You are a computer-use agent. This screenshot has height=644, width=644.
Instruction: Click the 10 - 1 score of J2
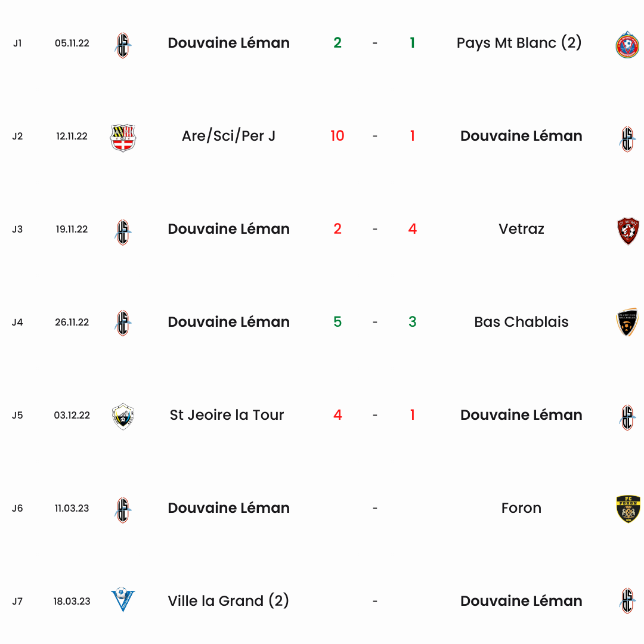point(374,135)
